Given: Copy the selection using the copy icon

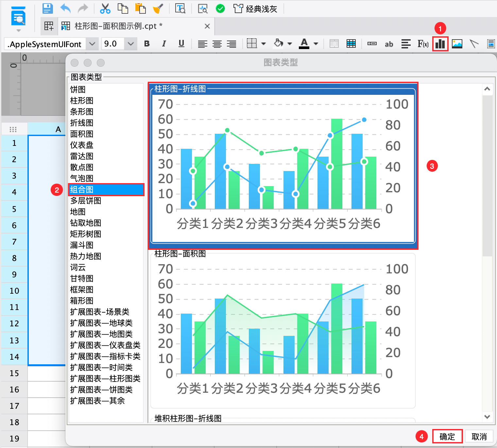Looking at the screenshot, I should (123, 9).
